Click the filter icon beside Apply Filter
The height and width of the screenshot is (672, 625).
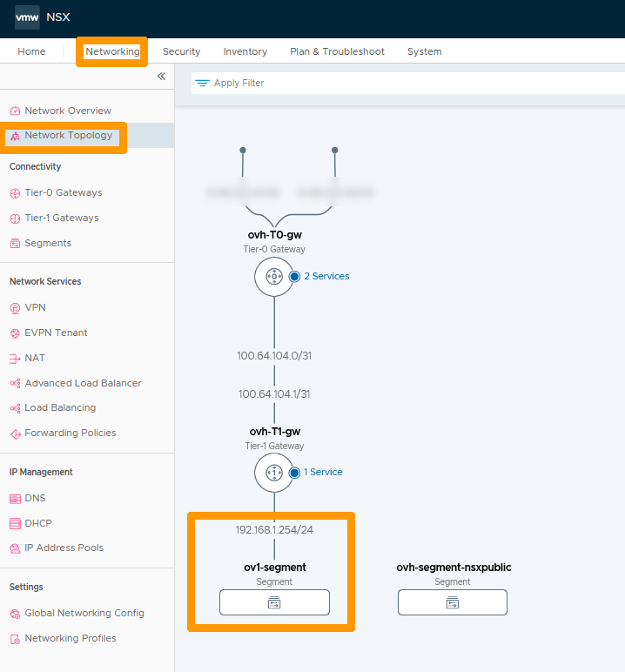pyautogui.click(x=202, y=84)
